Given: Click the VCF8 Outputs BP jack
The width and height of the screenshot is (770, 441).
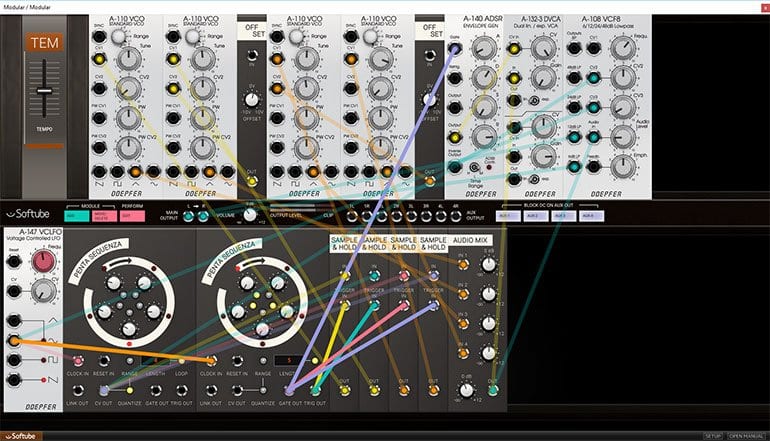Looking at the screenshot, I should pos(574,48).
